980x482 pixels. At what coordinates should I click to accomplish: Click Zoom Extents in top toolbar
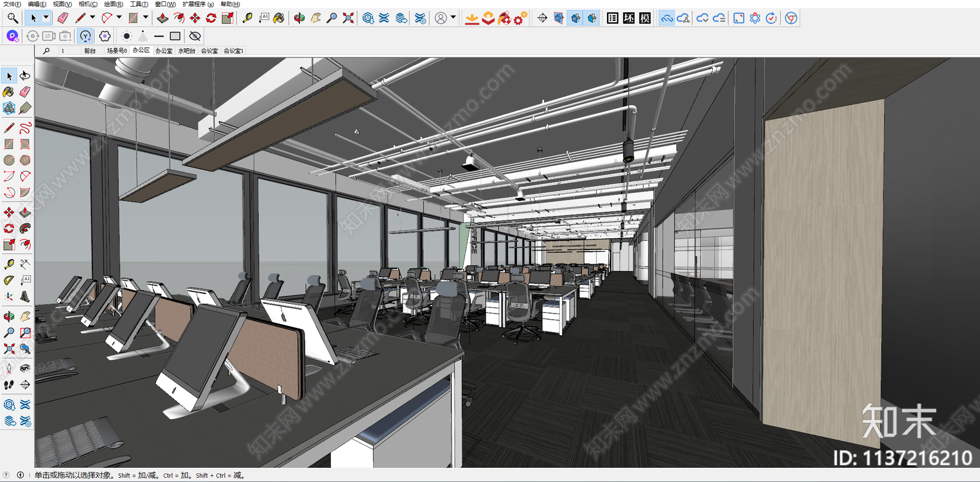tap(348, 18)
